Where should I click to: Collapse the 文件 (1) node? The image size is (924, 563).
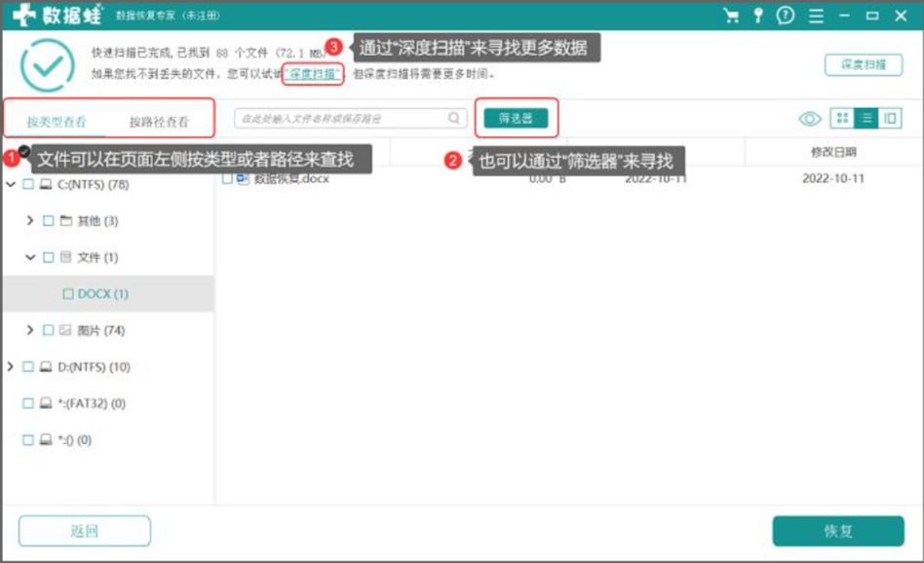[30, 257]
